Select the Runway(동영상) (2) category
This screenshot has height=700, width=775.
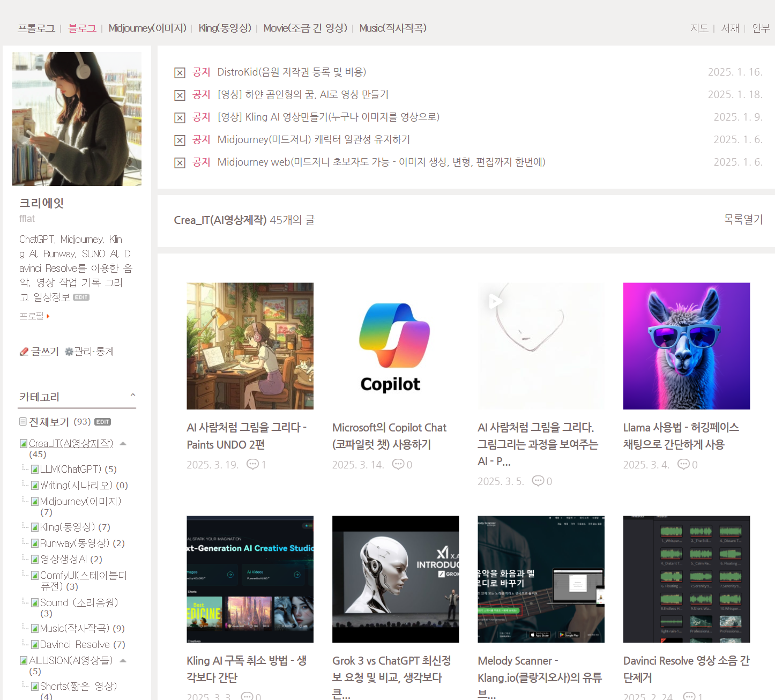coord(83,543)
